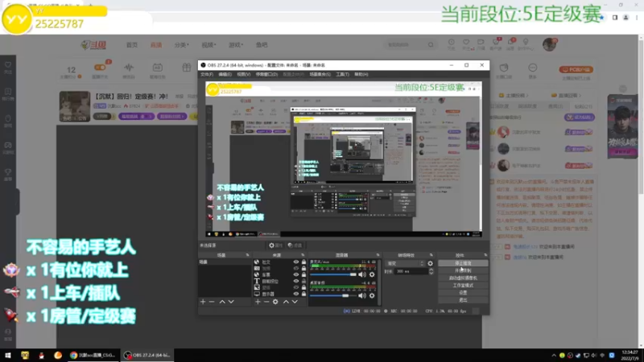
Task: Open the 渐变 transition type dropdown
Action: click(405, 264)
